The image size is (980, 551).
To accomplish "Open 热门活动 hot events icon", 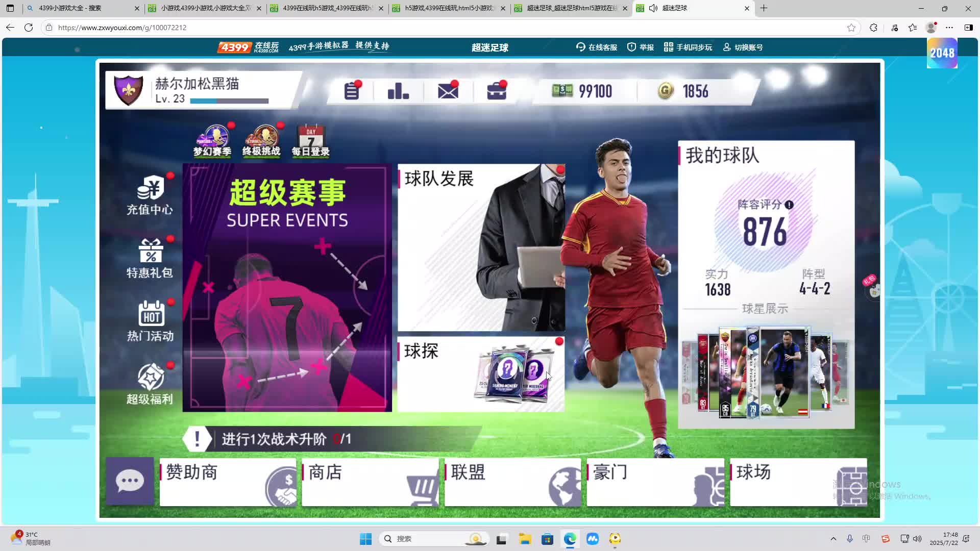I will (150, 322).
